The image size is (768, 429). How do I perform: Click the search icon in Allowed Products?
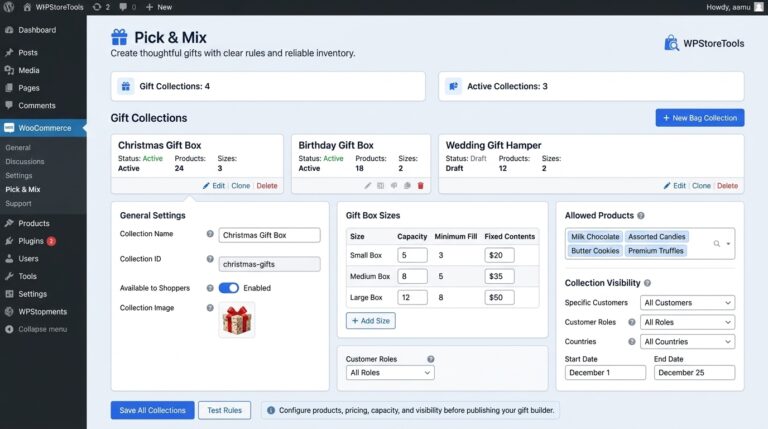pos(717,243)
